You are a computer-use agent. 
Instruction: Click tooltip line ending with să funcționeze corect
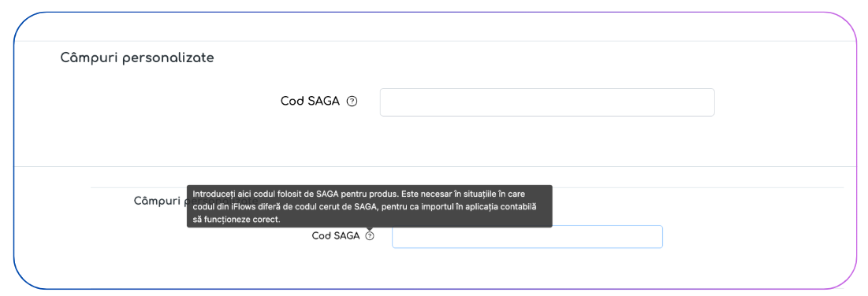pos(237,220)
